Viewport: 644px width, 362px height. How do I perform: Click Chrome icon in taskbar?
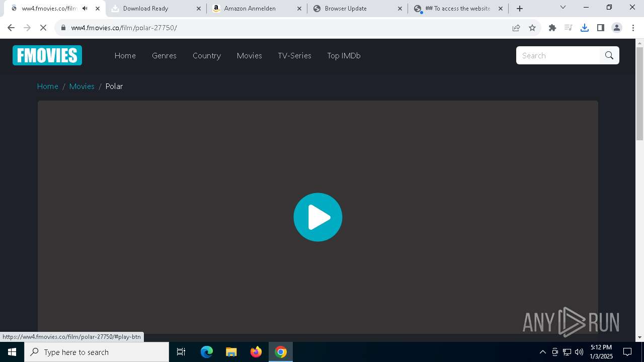281,352
